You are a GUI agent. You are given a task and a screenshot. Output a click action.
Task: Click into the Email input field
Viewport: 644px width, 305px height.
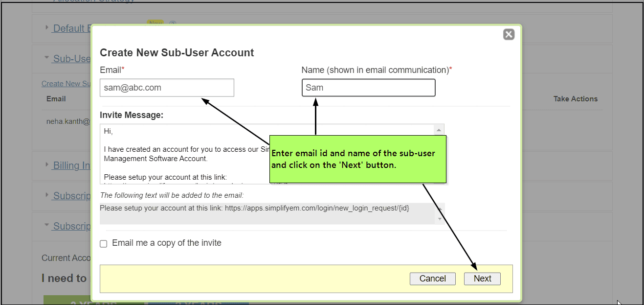167,88
